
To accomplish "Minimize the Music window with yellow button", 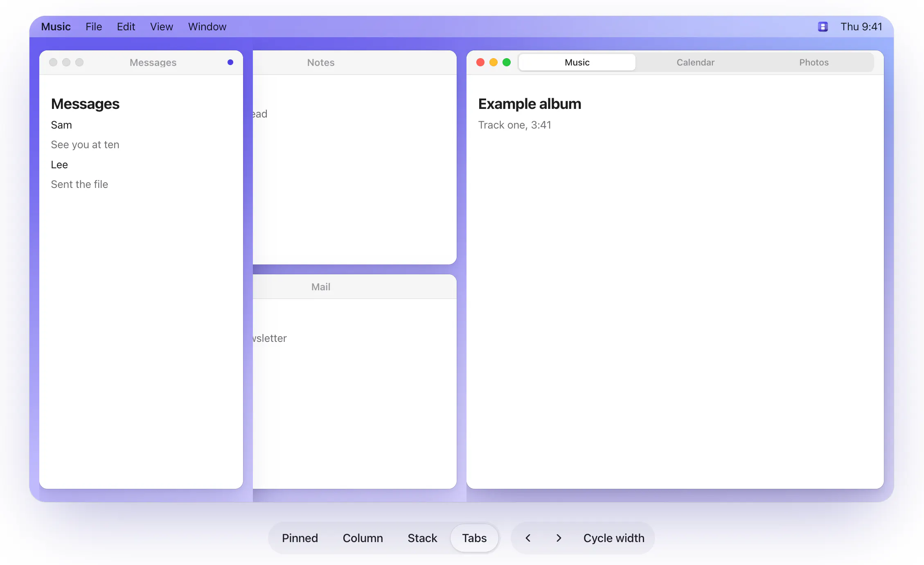I will tap(494, 62).
